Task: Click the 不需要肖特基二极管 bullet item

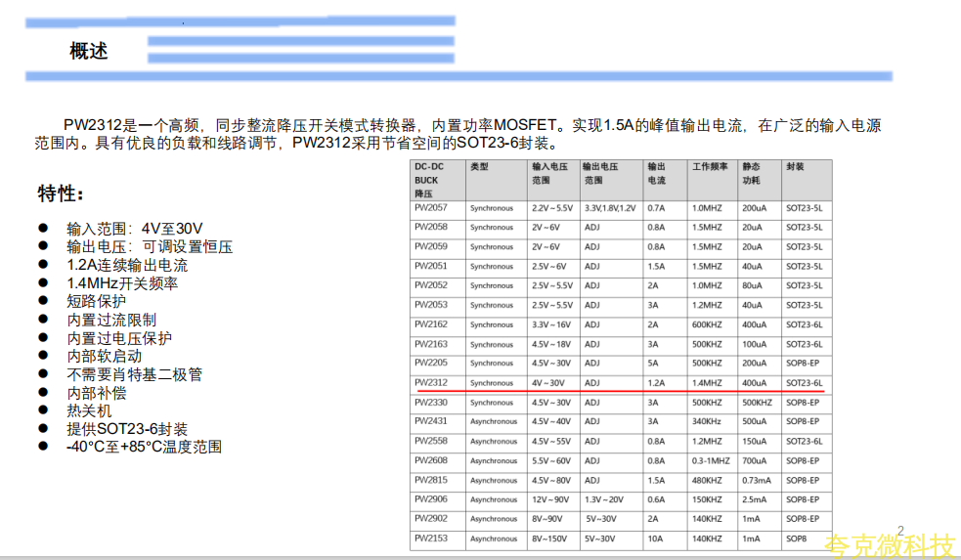Action: pos(134,374)
